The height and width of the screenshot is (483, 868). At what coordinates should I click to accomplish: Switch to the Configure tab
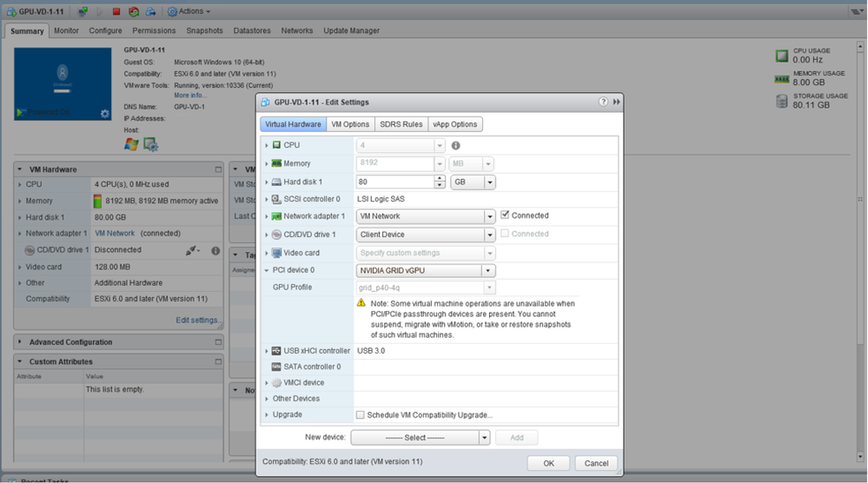[x=105, y=30]
